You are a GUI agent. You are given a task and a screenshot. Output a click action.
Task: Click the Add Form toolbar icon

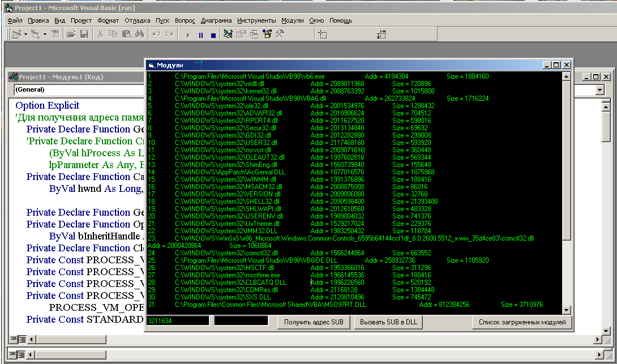click(x=36, y=34)
